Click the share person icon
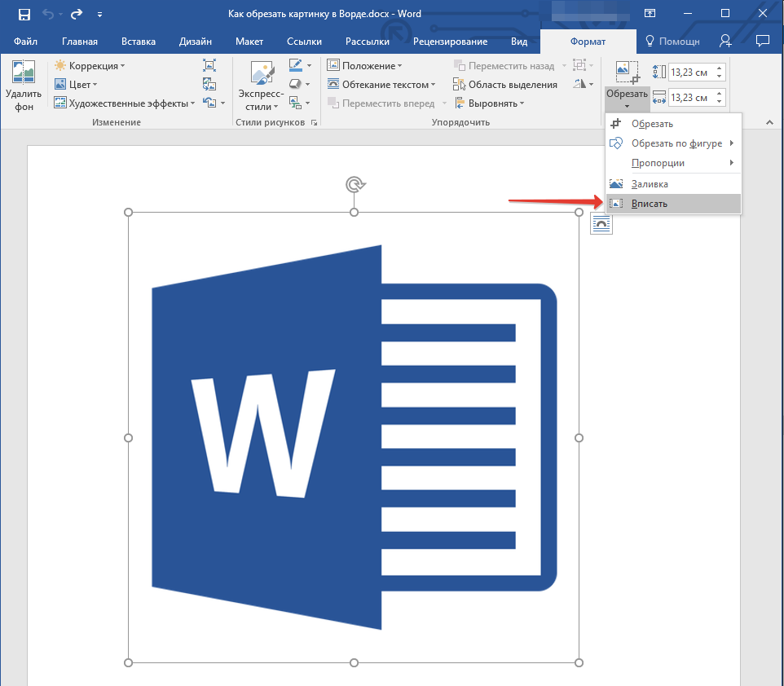Screen dimensions: 784x686 click(725, 42)
